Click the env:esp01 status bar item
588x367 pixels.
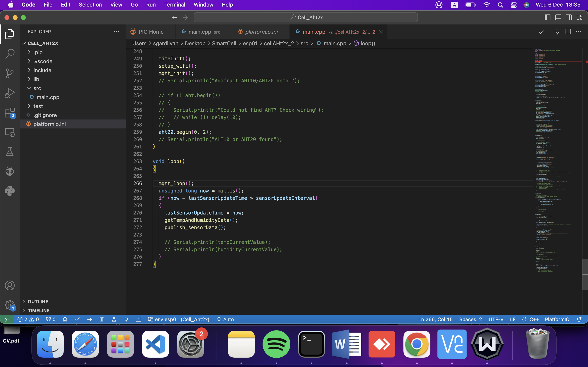(179, 319)
